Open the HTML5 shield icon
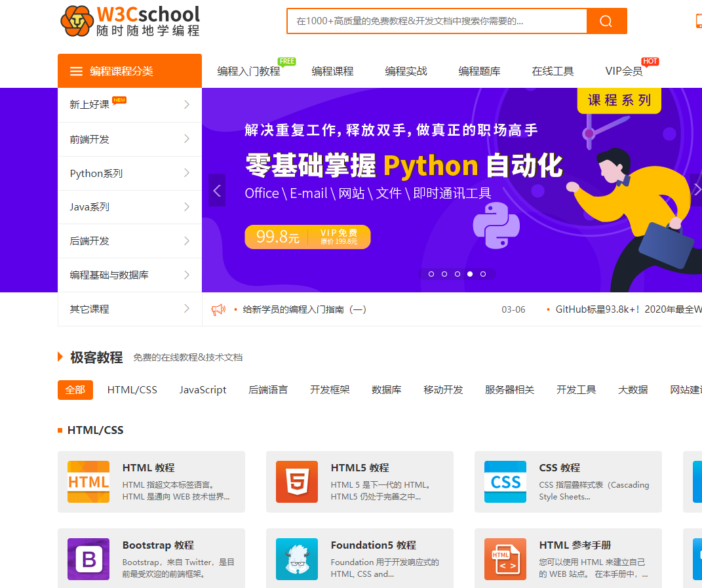 point(297,482)
